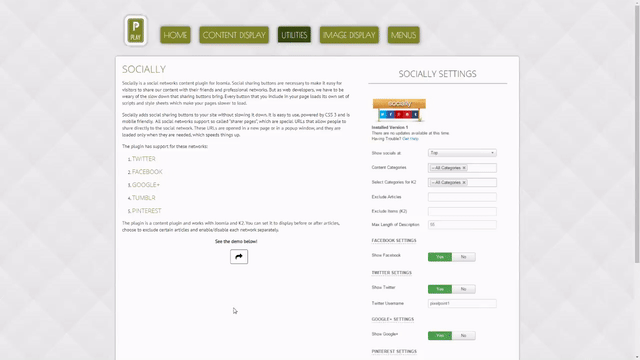Open the Image Display menu
This screenshot has width=640, height=360.
[x=349, y=35]
